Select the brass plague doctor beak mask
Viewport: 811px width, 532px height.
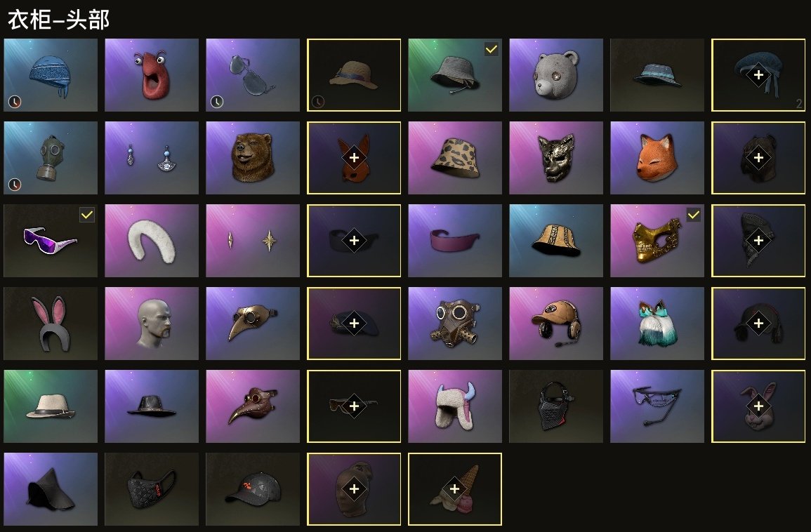tap(253, 324)
